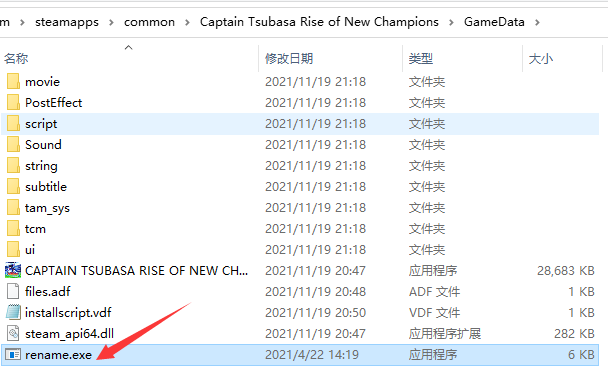608x370 pixels.
Task: Select the tam_sys folder icon
Action: (13, 207)
